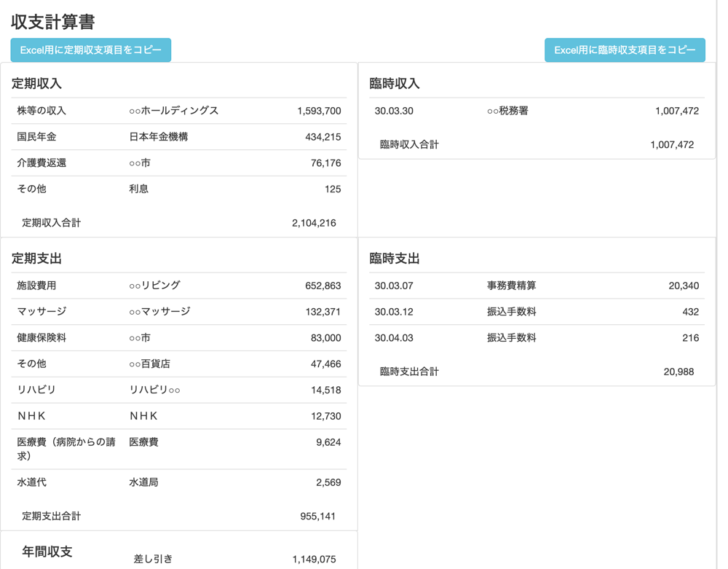This screenshot has height=569, width=728.
Task: Select the 臨時支出合計 amount 20,988
Action: [678, 372]
